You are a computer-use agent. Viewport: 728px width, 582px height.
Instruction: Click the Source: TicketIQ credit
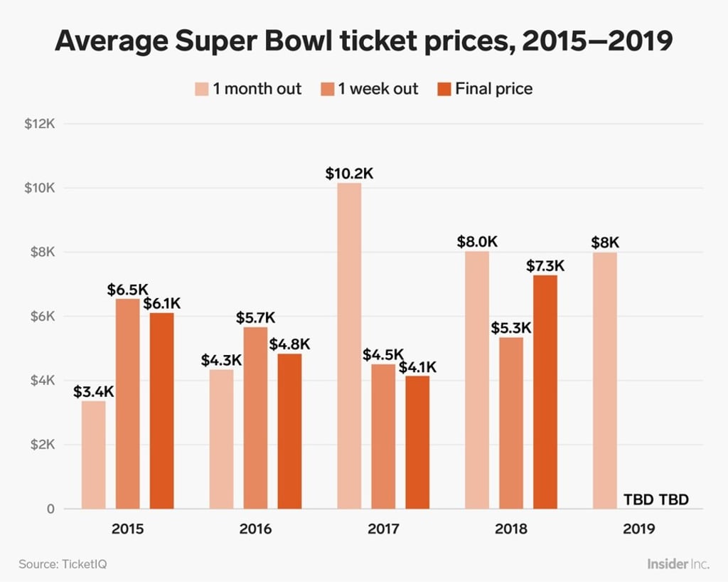63,564
